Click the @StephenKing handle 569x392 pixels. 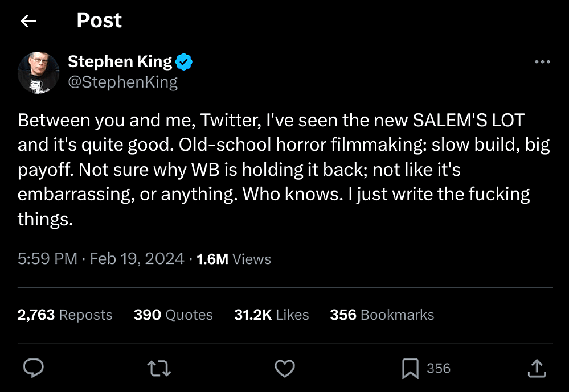click(123, 81)
